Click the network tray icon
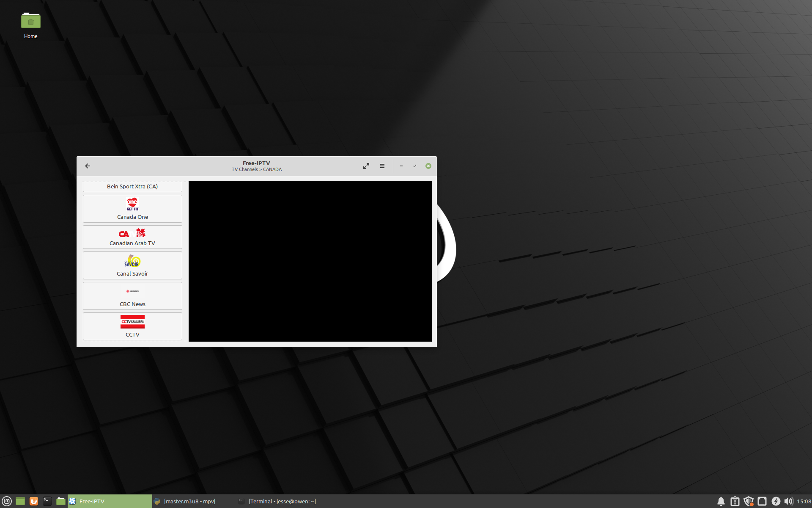This screenshot has height=508, width=812. pyautogui.click(x=762, y=501)
